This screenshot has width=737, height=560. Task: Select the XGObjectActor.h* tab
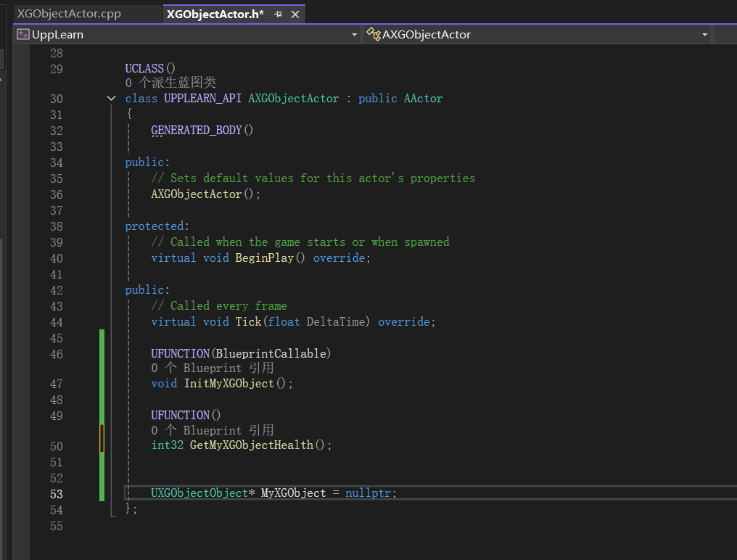(215, 14)
